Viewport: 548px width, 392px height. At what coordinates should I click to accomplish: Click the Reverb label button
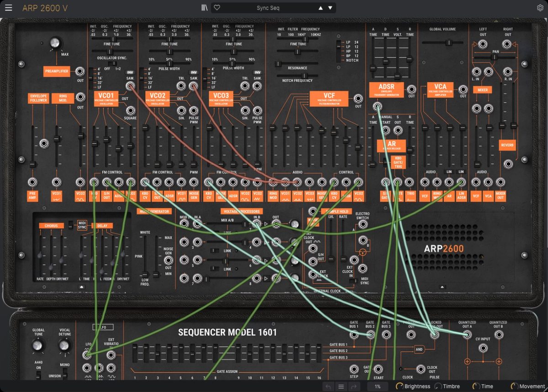507,145
